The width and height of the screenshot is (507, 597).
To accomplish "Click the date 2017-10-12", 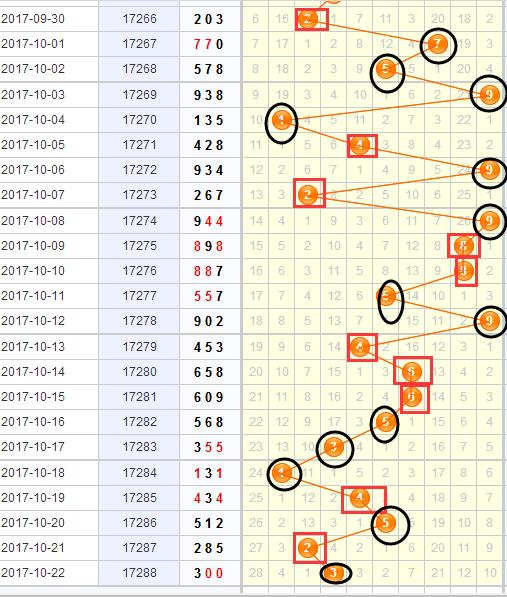I will point(33,321).
